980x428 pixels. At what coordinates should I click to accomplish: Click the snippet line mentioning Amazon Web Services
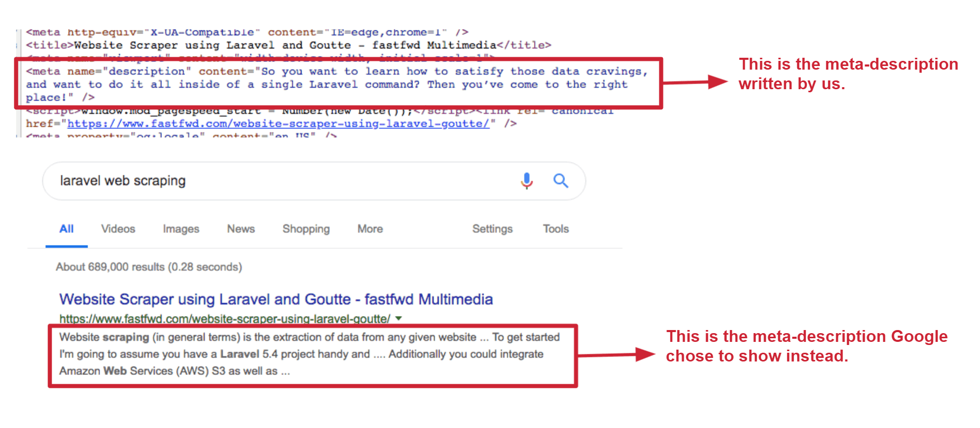[x=175, y=371]
